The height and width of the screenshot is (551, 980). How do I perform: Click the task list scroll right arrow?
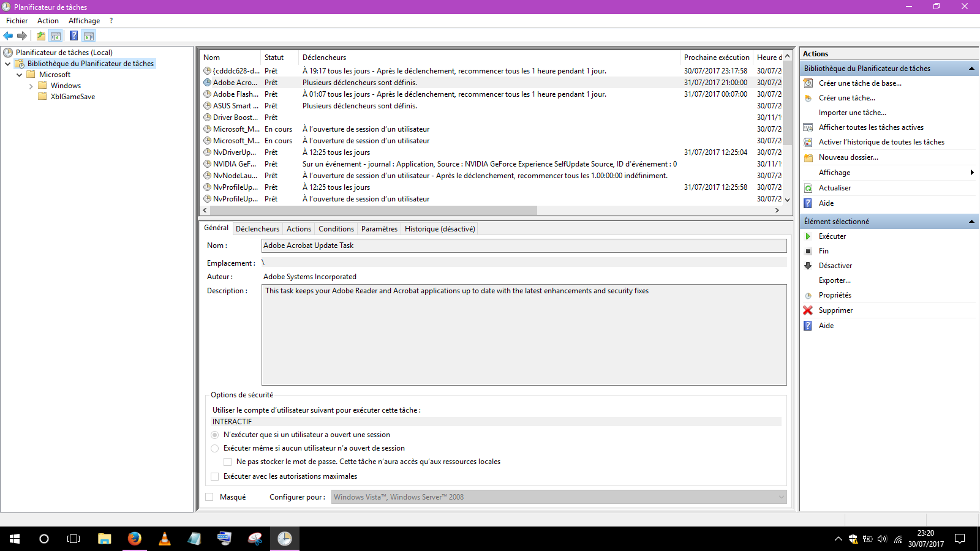coord(777,210)
